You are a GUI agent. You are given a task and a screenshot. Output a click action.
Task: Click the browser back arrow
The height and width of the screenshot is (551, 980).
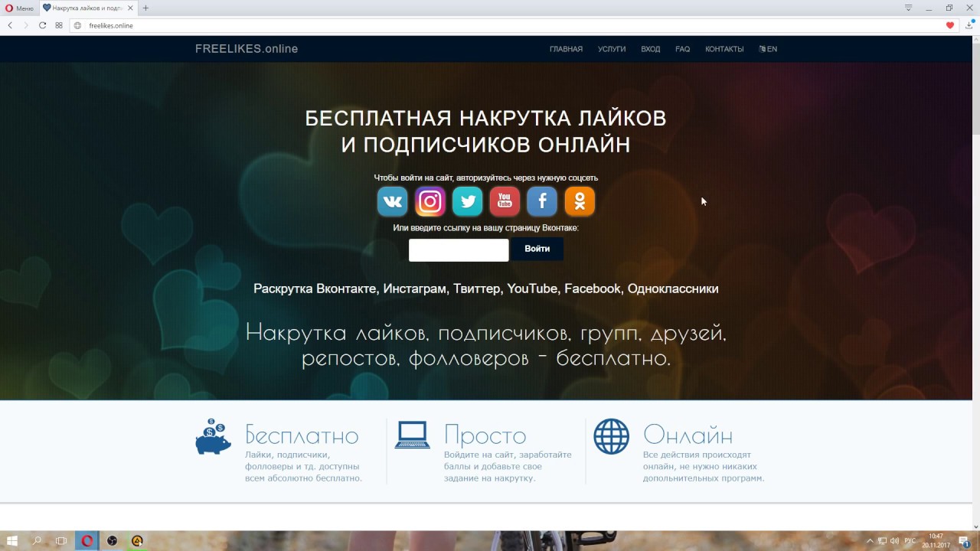[10, 25]
